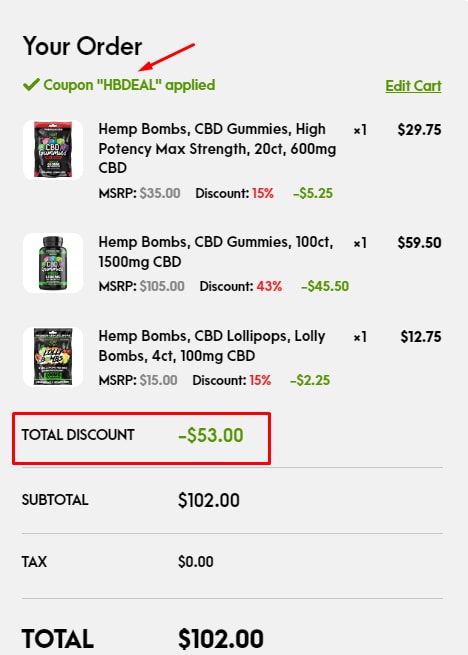The width and height of the screenshot is (468, 655).
Task: Click the greyed $105.00 MSRP price
Action: pos(162,286)
